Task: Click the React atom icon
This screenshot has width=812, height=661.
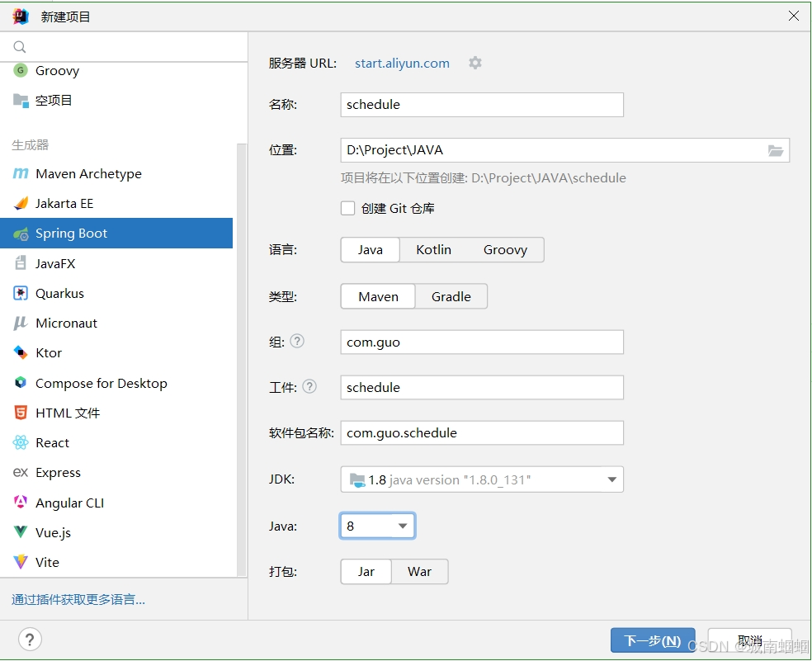Action: 20,442
